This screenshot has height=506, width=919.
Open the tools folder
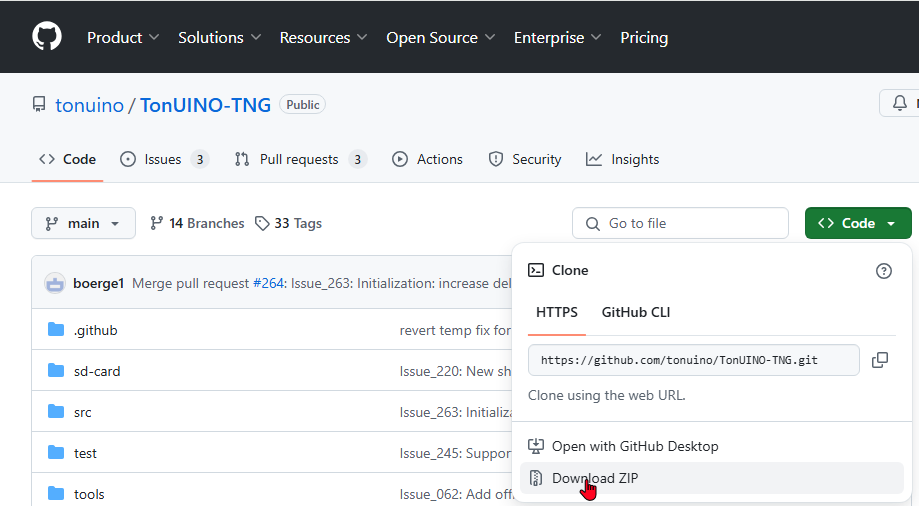89,495
